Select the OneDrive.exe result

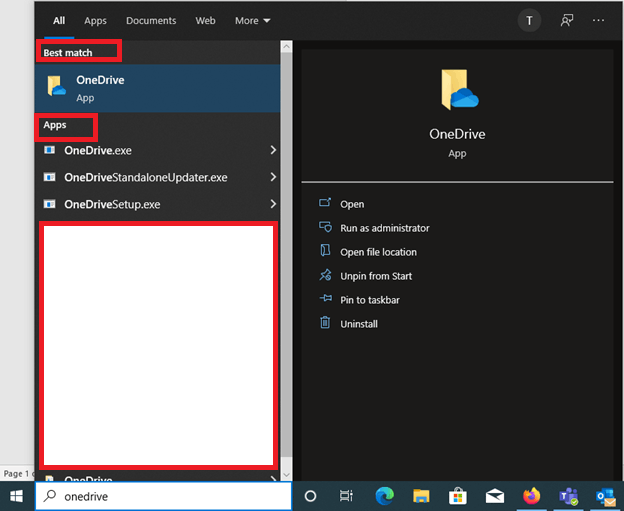[x=158, y=150]
